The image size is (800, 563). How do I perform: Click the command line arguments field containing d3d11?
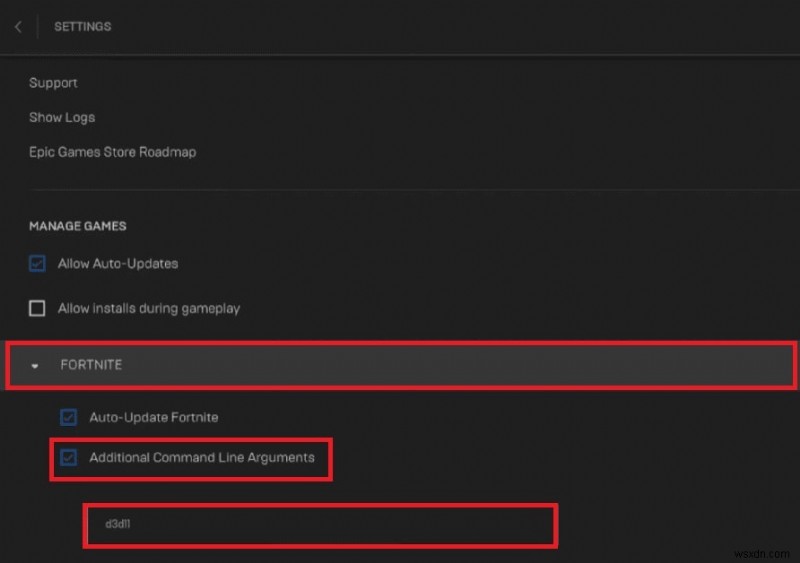pos(320,525)
